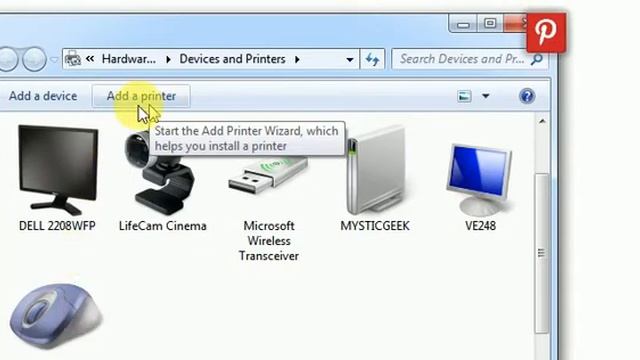Click the change view icon

click(x=464, y=96)
